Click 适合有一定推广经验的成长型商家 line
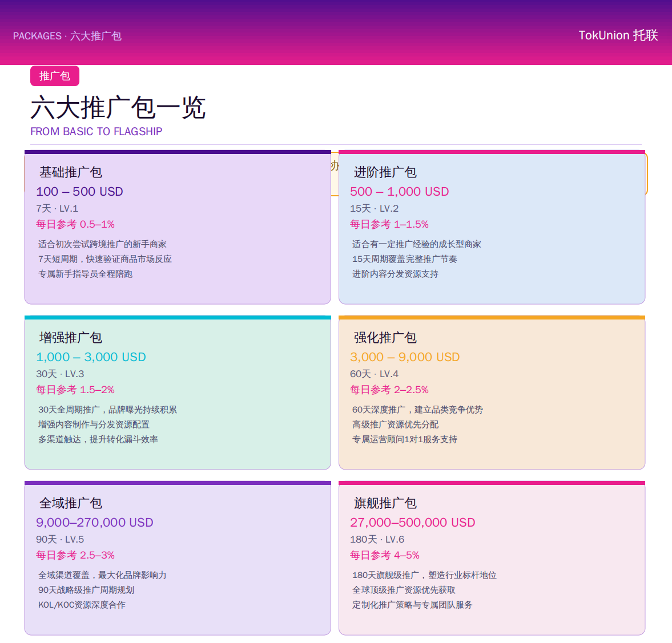Viewport: 672px width, 643px height. pos(417,244)
